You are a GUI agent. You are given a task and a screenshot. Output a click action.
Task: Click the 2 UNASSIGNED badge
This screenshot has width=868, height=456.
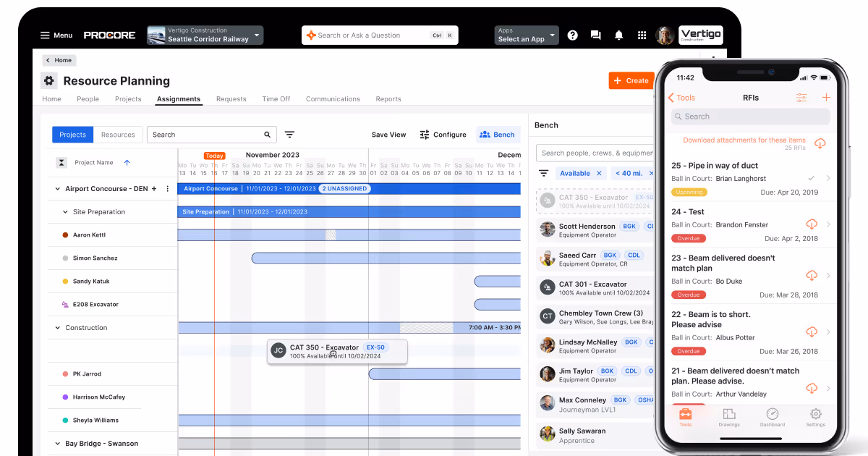(344, 189)
